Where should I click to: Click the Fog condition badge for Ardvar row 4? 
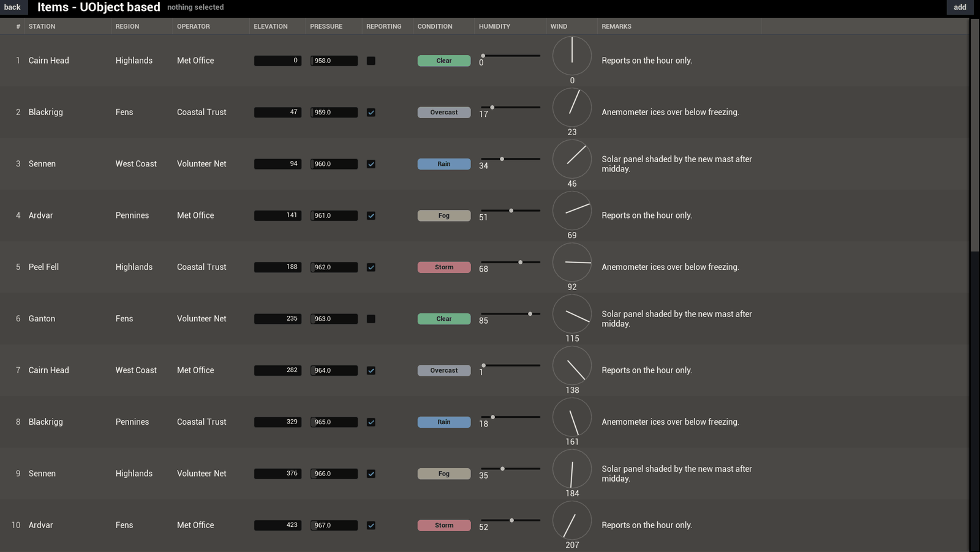[x=444, y=215]
